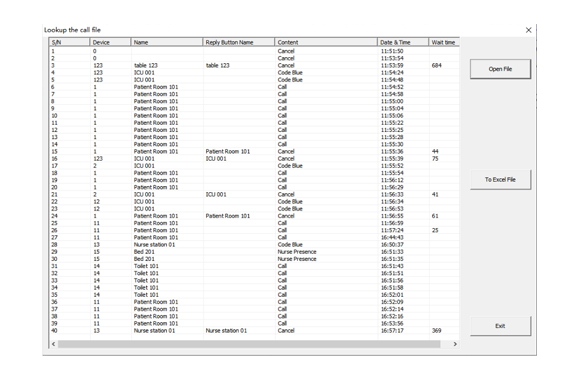
Task: Select time 16:50:37 in row 28
Action: (392, 245)
